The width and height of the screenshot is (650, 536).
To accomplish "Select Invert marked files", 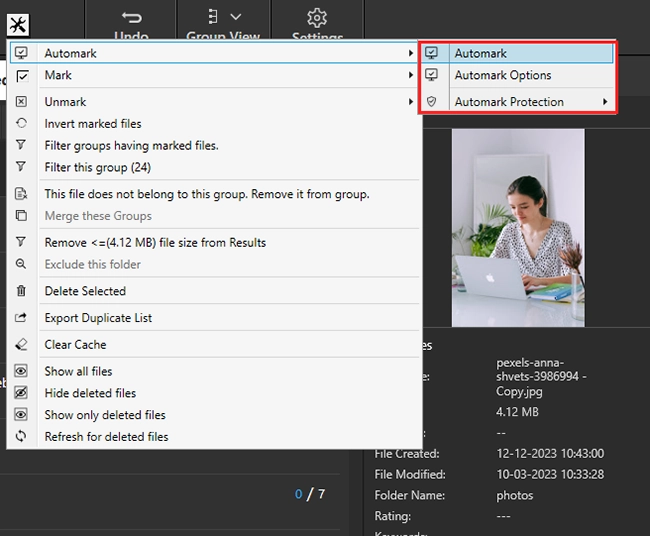I will pyautogui.click(x=214, y=124).
